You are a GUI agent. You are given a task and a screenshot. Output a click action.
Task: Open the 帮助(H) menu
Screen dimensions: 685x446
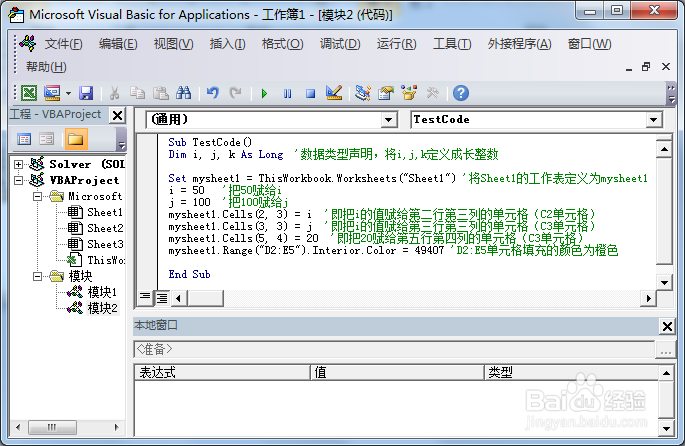click(x=46, y=67)
